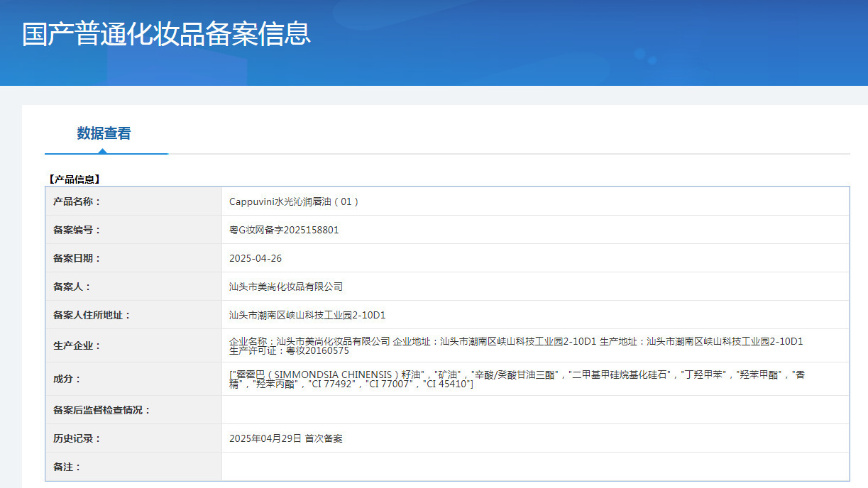Click the 备案编号 label cell
Screen dimensions: 868x488
point(133,230)
